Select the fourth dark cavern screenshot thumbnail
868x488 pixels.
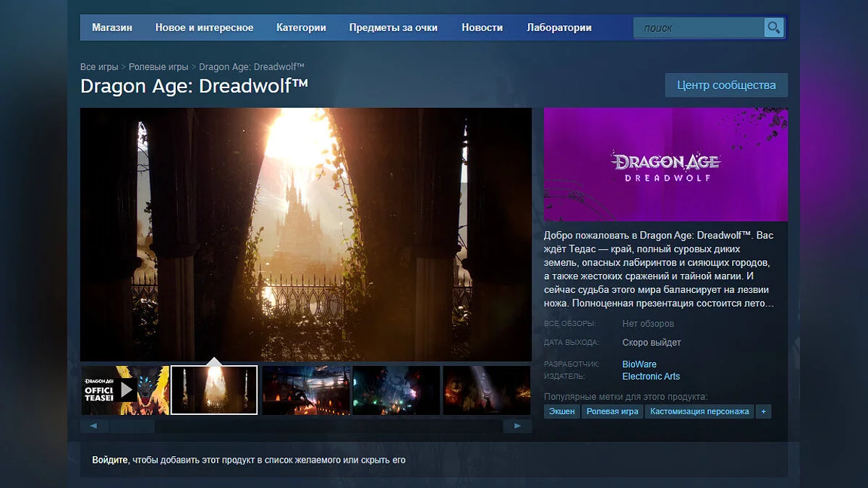pos(396,390)
